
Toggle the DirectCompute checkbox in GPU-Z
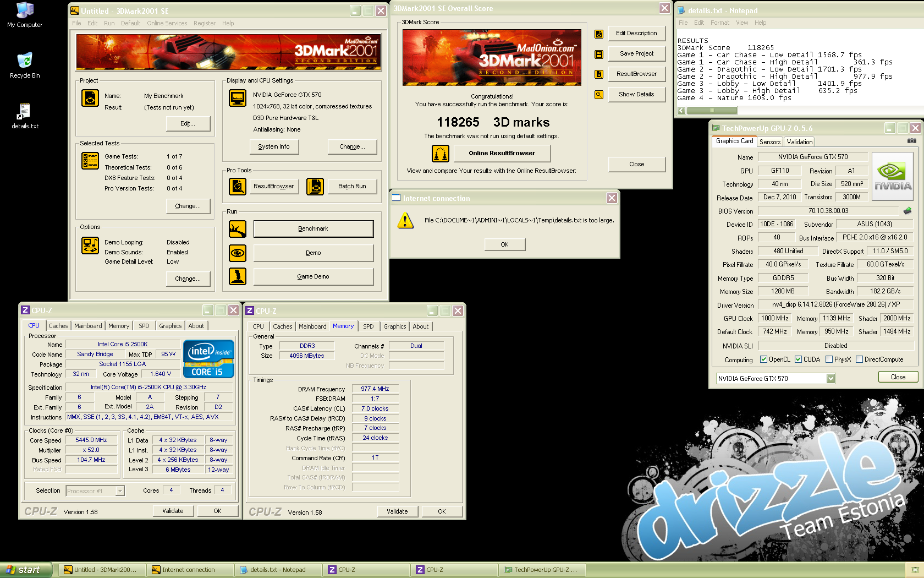(x=859, y=359)
